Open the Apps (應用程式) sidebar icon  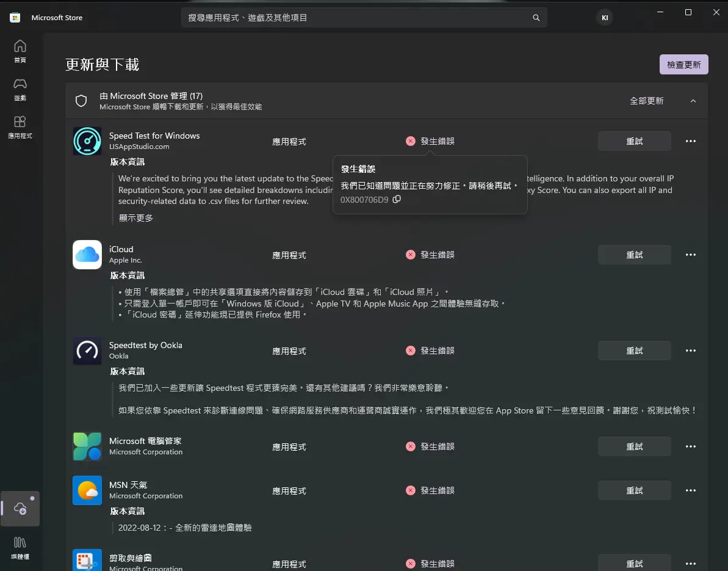(20, 127)
